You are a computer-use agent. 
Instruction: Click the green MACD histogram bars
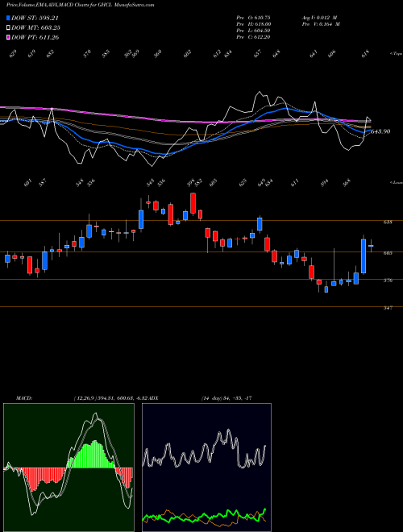91,455
